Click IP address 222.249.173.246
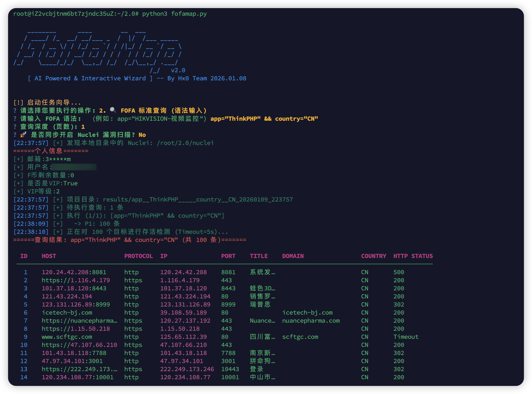Image resolution: width=532 pixels, height=394 pixels. pos(187,369)
